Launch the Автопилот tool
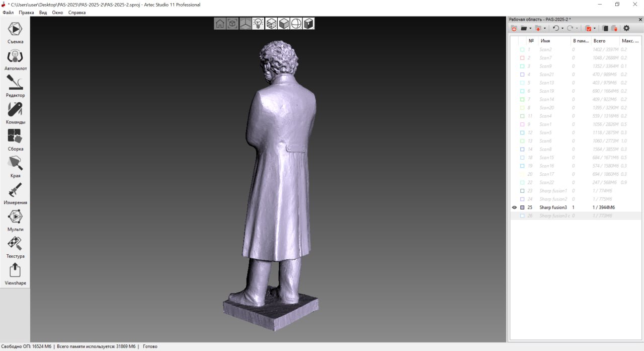 pyautogui.click(x=15, y=59)
